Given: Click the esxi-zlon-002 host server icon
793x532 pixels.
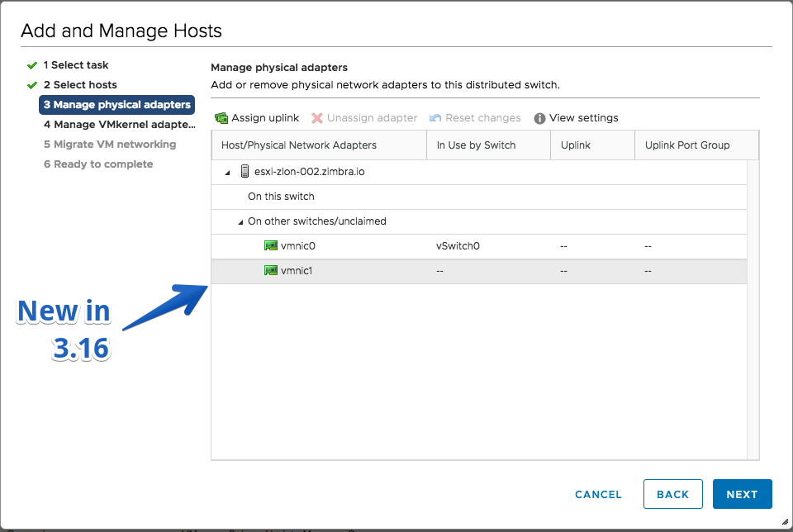Looking at the screenshot, I should point(245,172).
